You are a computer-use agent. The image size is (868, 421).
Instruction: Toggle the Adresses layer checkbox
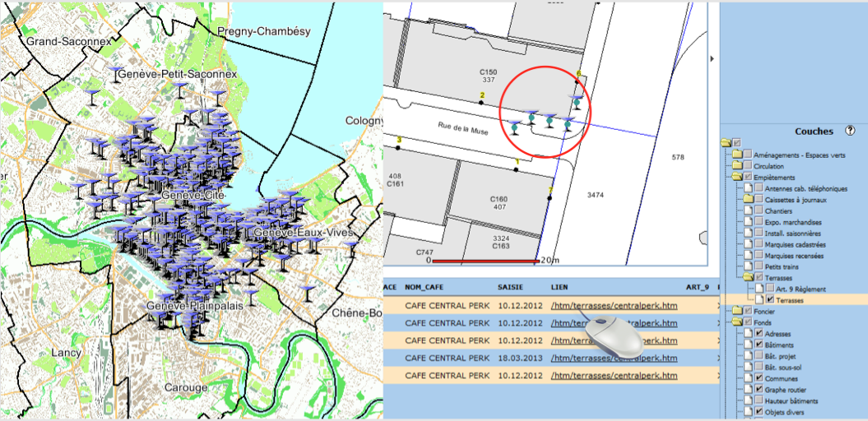click(x=759, y=335)
